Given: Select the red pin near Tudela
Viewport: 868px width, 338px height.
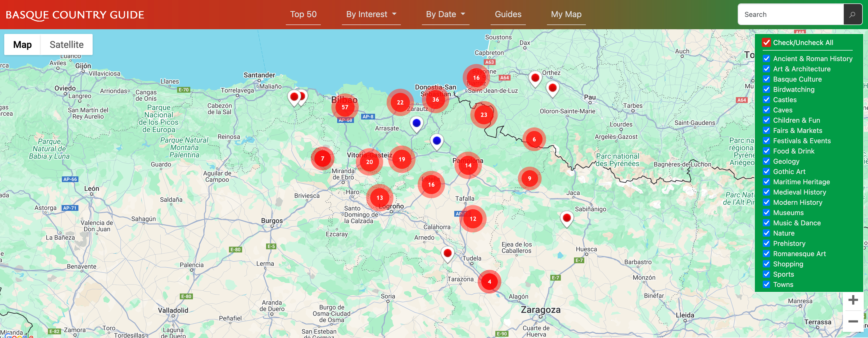Looking at the screenshot, I should click(x=447, y=254).
